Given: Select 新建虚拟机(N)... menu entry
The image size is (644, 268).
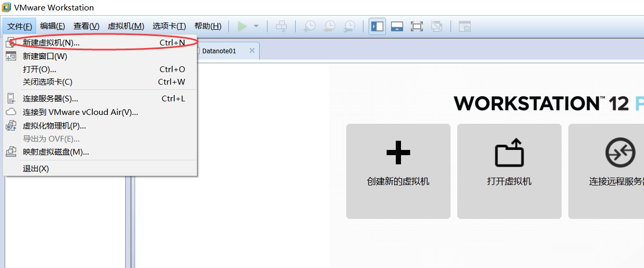Looking at the screenshot, I should 100,42.
